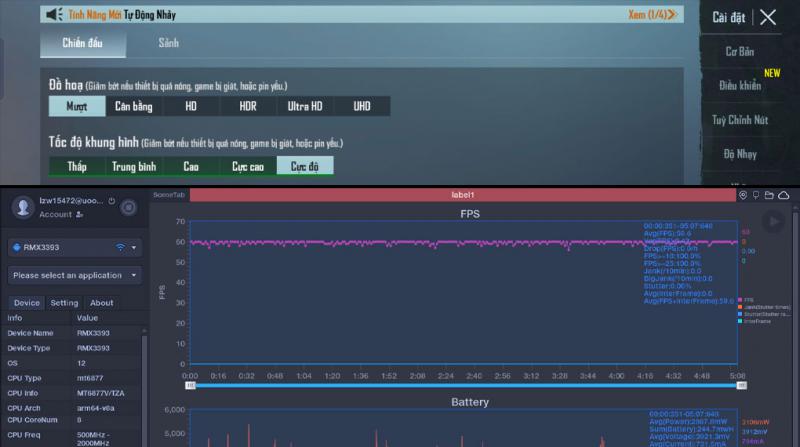The image size is (800, 447).
Task: Select Cân bằng graphics quality
Action: point(134,106)
